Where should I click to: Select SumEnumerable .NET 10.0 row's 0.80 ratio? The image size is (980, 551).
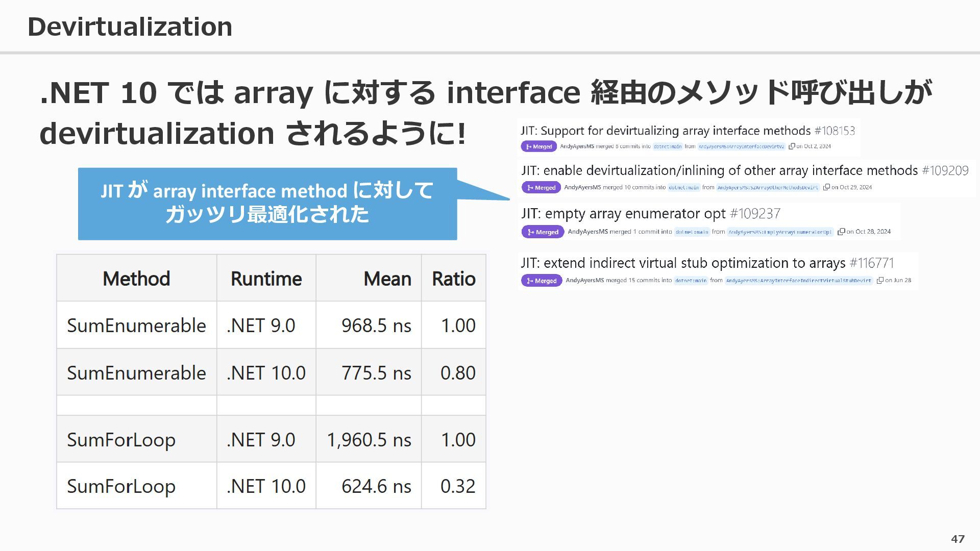[x=457, y=373]
